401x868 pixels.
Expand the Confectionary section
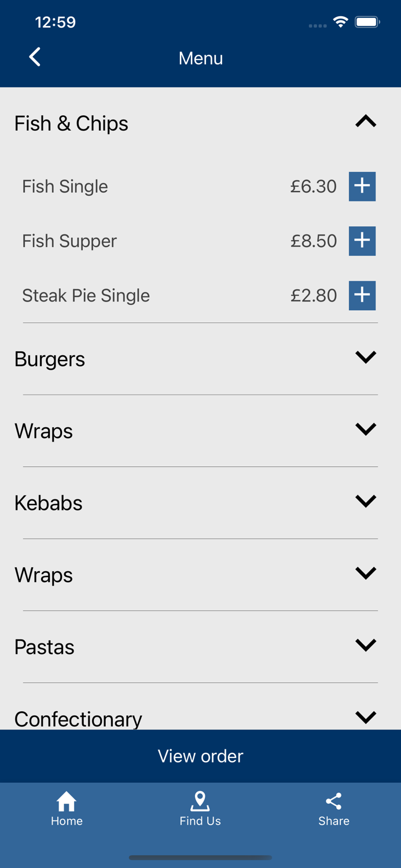click(366, 716)
